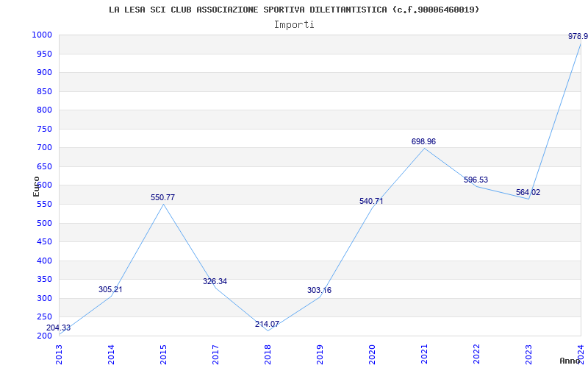This screenshot has height=368, width=588.
Task: Click the 976.9 data label
Action: (x=578, y=36)
